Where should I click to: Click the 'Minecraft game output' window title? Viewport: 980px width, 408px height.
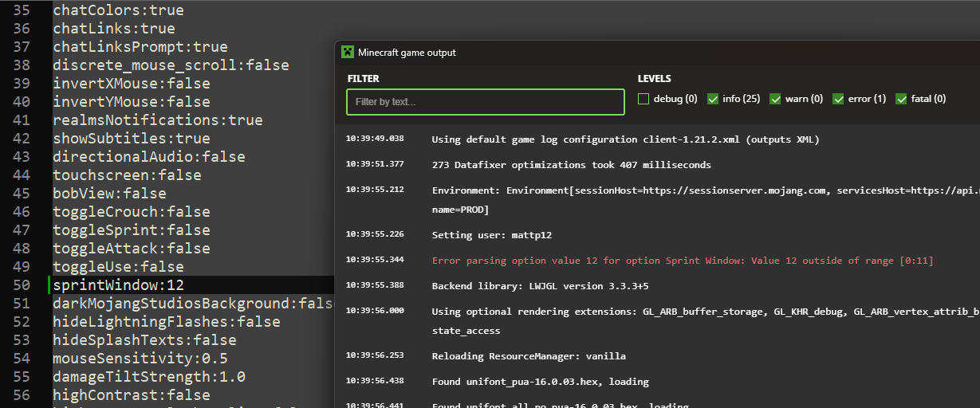point(407,53)
